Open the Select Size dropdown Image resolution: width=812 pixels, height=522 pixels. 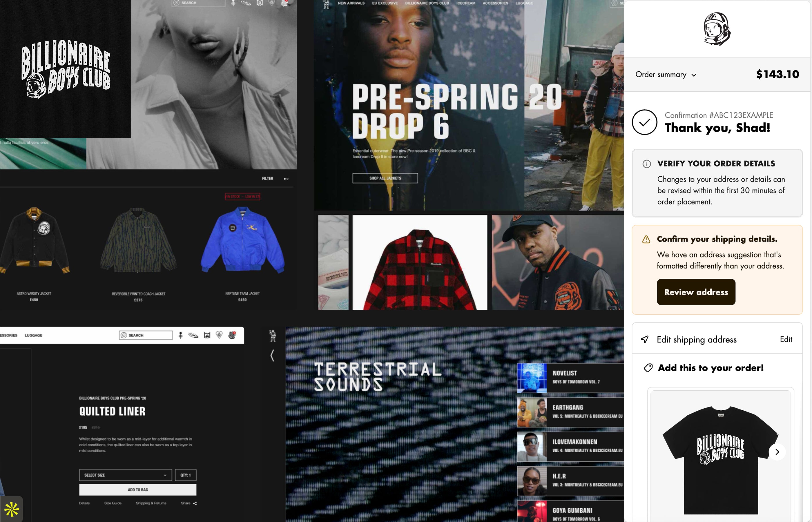126,475
